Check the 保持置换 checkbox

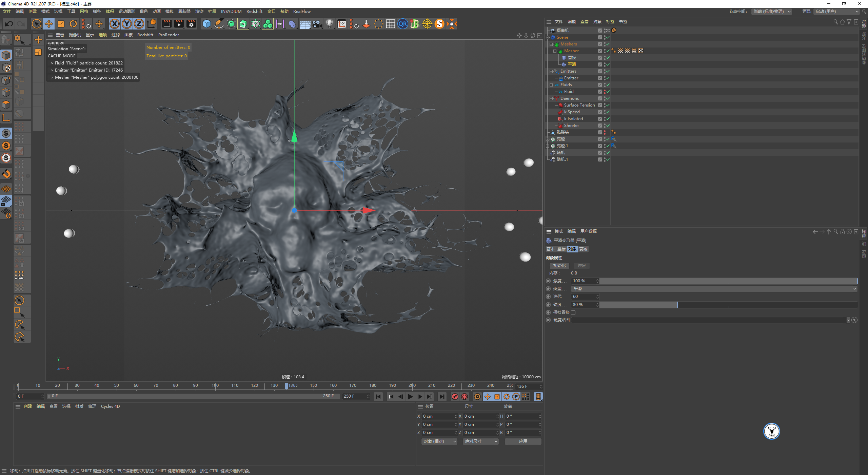click(573, 312)
